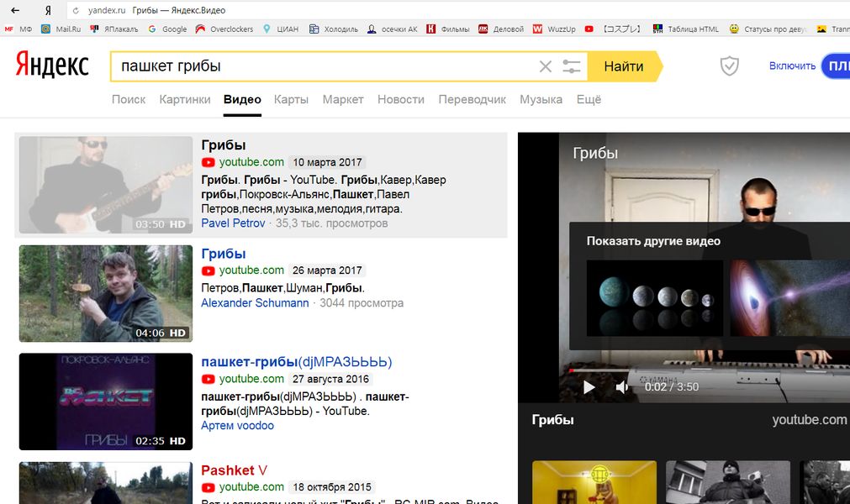
Task: Open the WuzzUp bookmark
Action: 555,29
